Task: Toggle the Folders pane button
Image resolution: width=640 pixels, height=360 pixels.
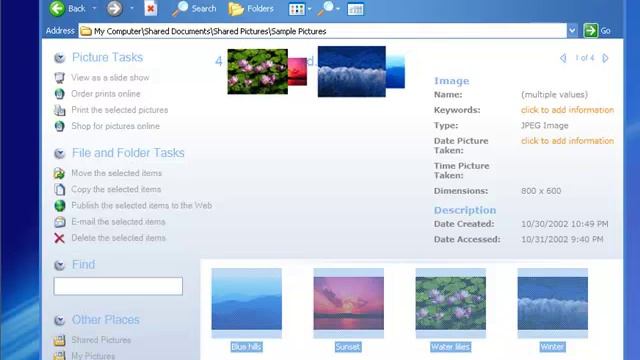Action: click(251, 9)
